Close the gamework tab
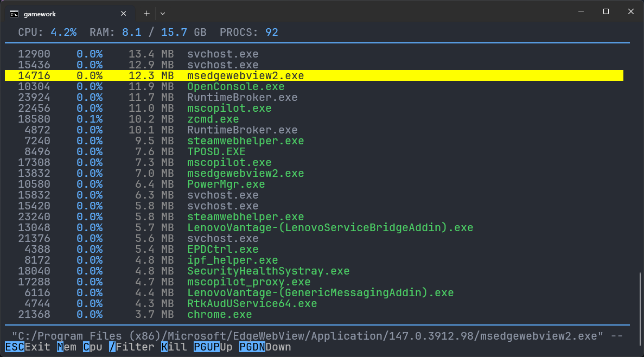 [123, 14]
